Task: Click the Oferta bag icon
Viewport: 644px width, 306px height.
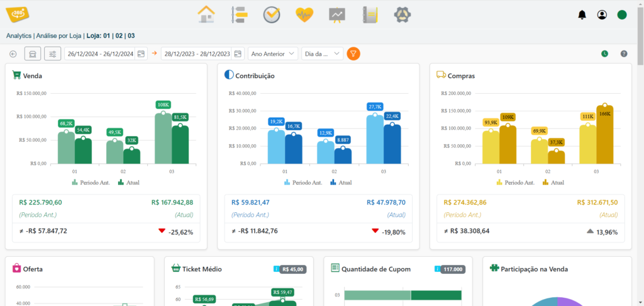Action: [16, 268]
